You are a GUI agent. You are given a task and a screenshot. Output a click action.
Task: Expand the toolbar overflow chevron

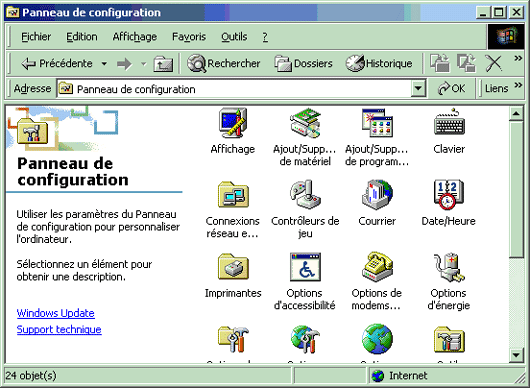point(518,58)
